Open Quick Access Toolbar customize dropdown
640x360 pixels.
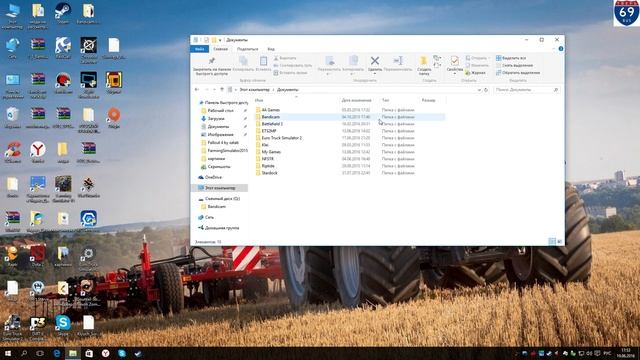tap(220, 40)
